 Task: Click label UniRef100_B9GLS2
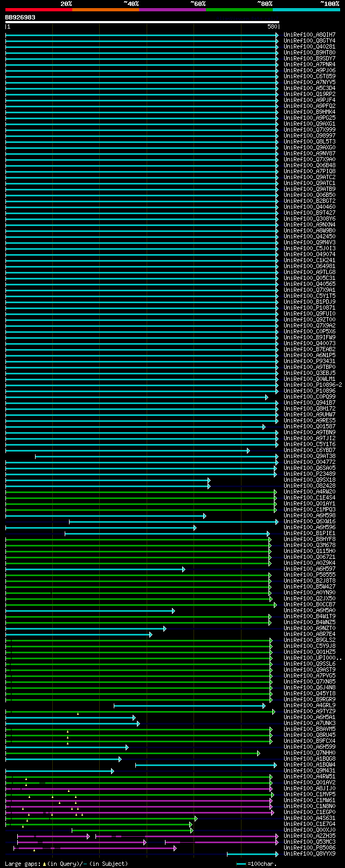click(x=309, y=640)
